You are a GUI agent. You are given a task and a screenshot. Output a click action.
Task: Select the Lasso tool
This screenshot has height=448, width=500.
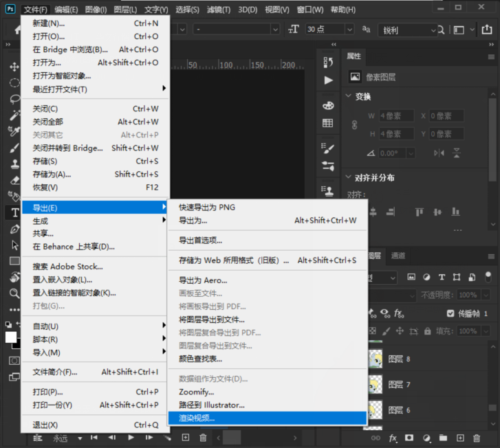pos(14,99)
